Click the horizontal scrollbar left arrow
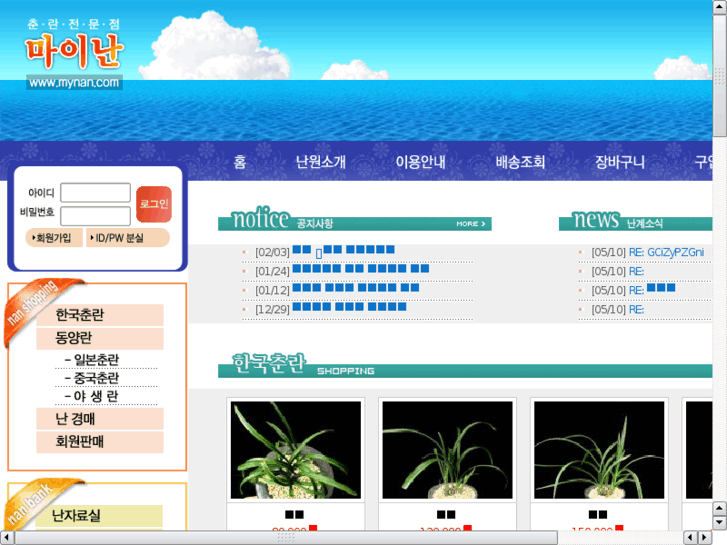 click(x=6, y=537)
